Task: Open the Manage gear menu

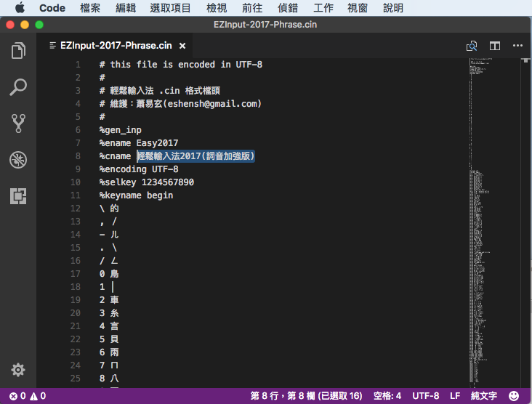Action: tap(18, 370)
